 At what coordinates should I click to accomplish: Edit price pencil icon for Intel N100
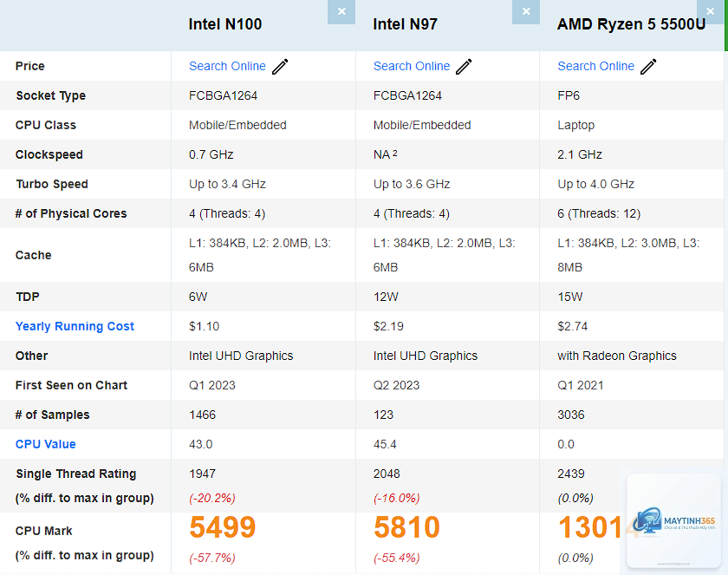coord(280,67)
